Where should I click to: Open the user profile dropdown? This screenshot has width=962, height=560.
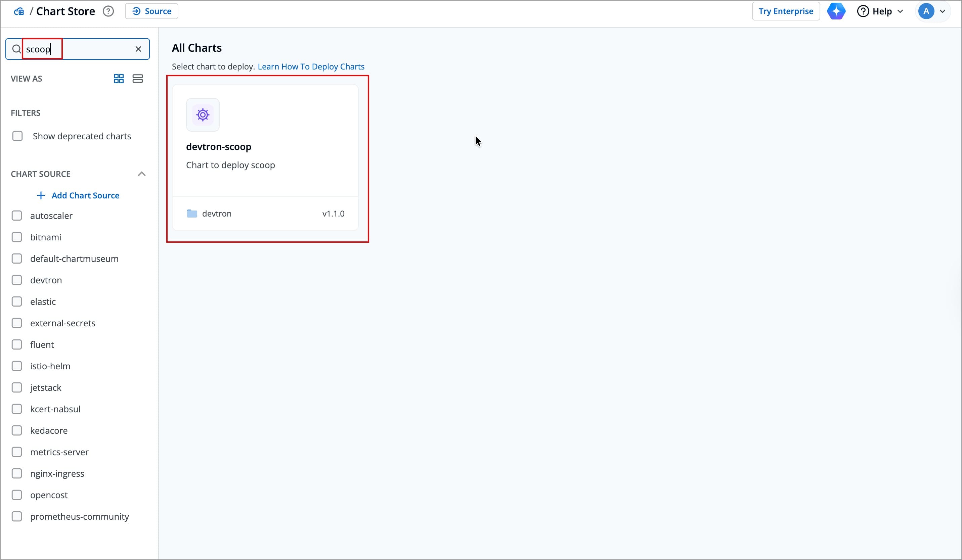932,11
